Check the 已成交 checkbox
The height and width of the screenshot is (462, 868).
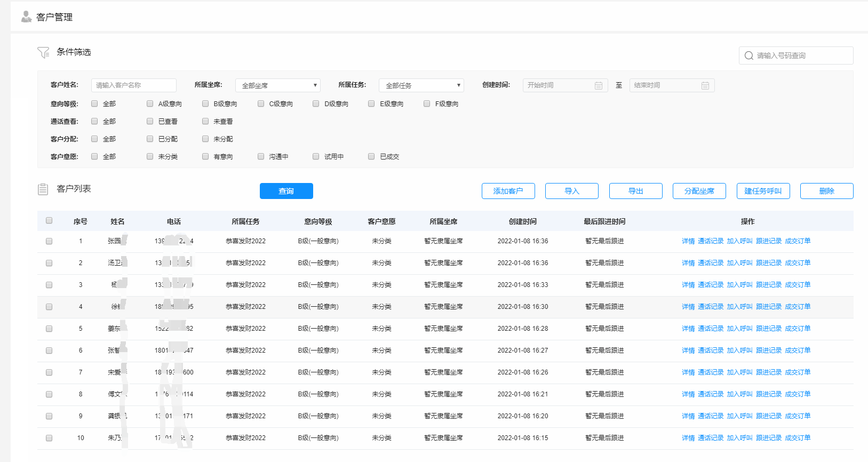[x=371, y=156]
